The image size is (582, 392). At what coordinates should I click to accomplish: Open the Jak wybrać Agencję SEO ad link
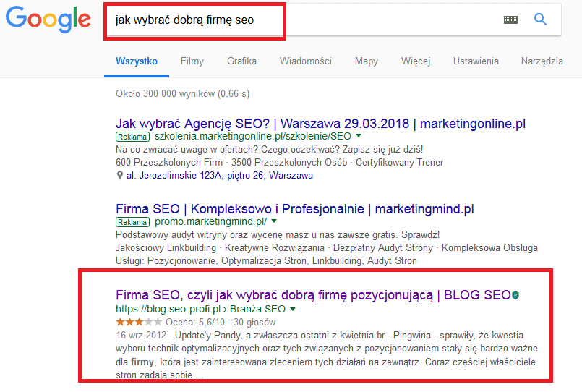click(x=321, y=123)
